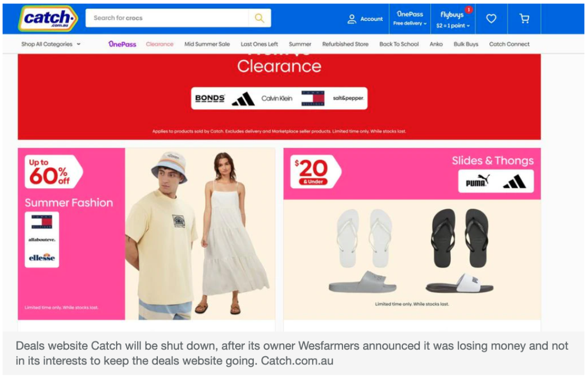588x376 pixels.
Task: Click the search for crocs field
Action: (167, 18)
